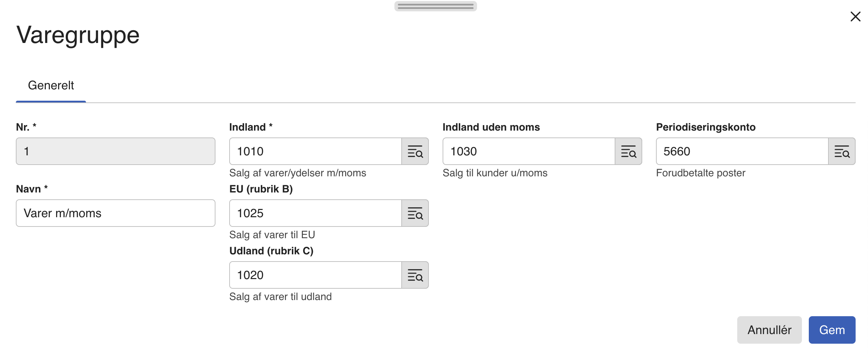Open account lookup for Indland field

click(x=415, y=151)
